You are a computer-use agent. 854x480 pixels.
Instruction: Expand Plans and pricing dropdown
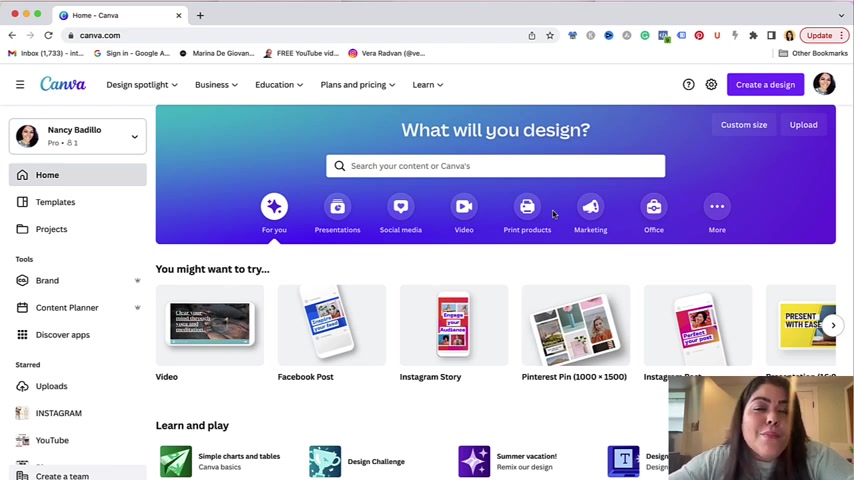tap(358, 84)
